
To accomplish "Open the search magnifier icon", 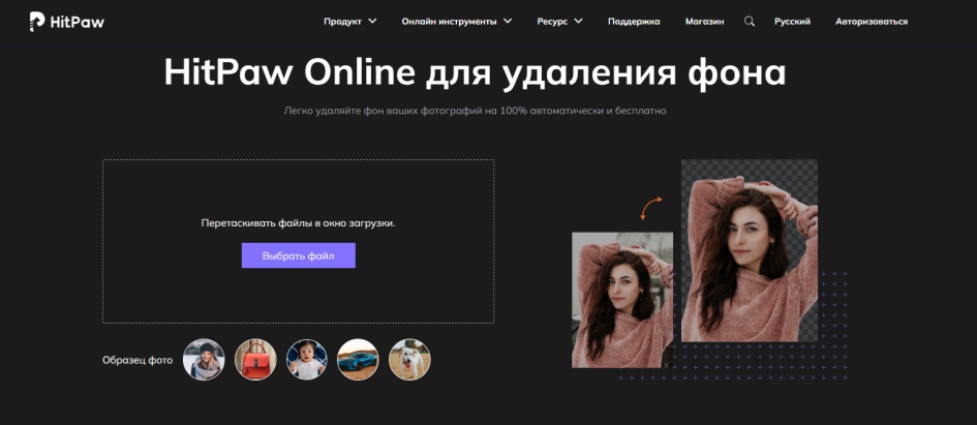I will coord(749,21).
